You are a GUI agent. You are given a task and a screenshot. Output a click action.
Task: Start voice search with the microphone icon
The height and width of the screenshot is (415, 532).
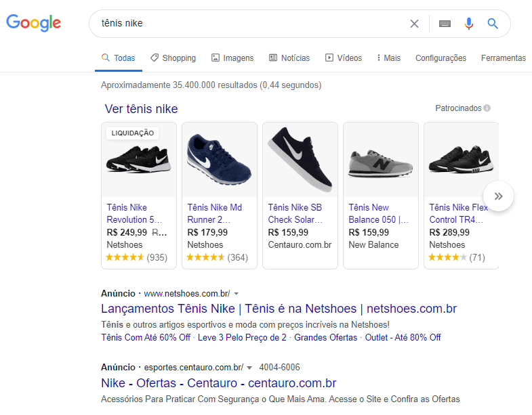click(x=469, y=24)
